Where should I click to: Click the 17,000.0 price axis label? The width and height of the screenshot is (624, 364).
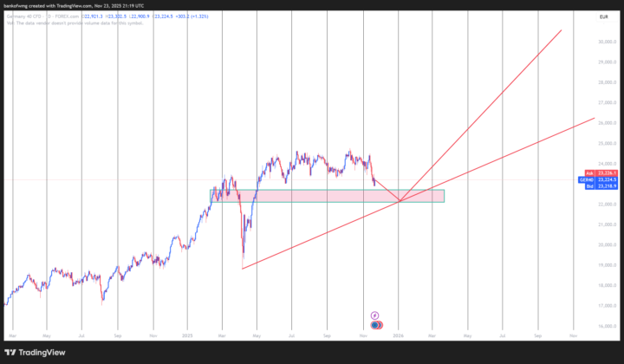pyautogui.click(x=608, y=306)
